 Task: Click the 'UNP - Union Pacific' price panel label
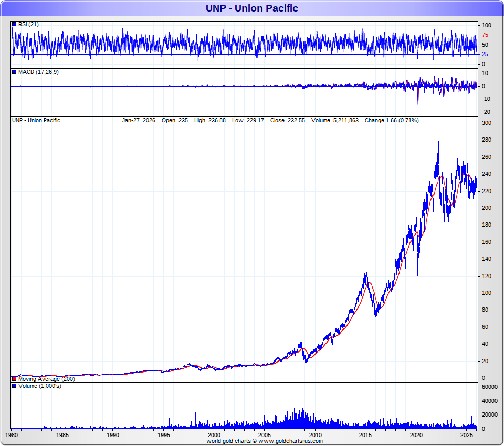tap(36, 121)
